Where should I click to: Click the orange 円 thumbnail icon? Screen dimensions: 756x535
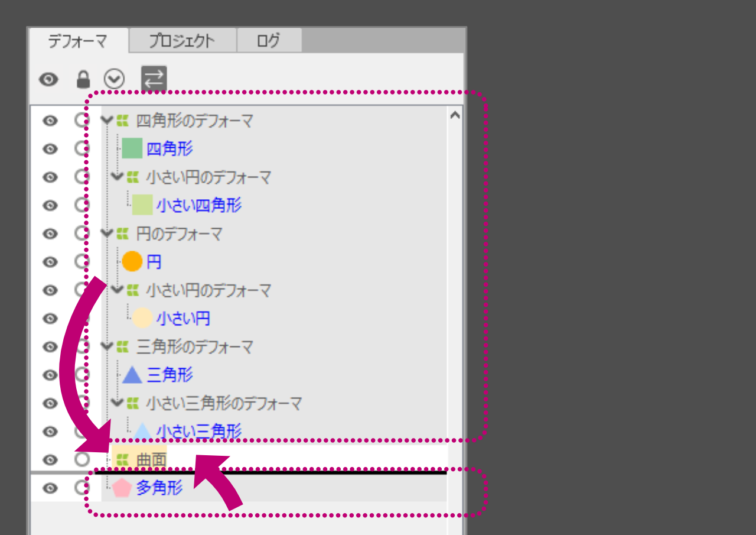point(132,261)
